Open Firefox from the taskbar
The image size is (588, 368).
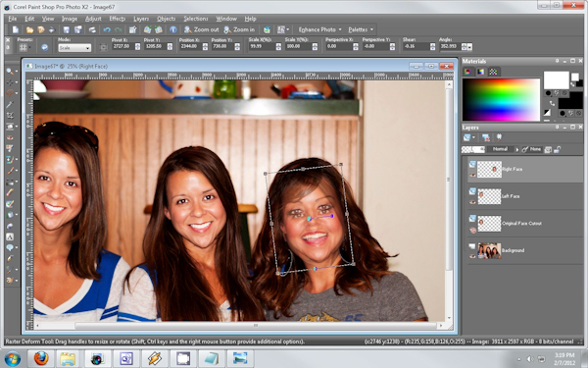pyautogui.click(x=41, y=358)
